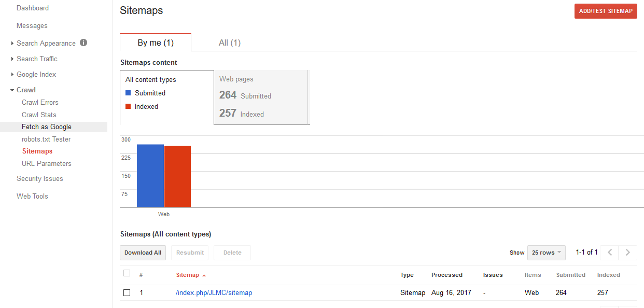Open the 25 rows dropdown
The image size is (644, 308).
(547, 253)
